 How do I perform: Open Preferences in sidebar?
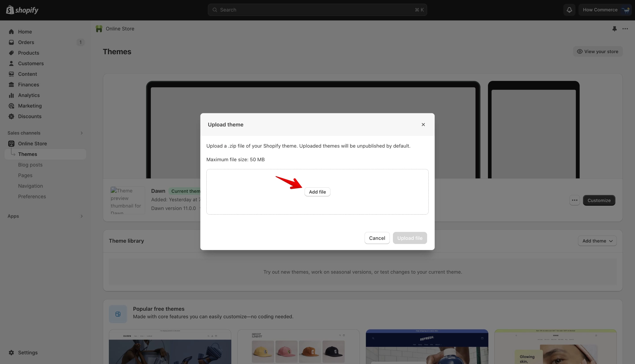pos(32,196)
